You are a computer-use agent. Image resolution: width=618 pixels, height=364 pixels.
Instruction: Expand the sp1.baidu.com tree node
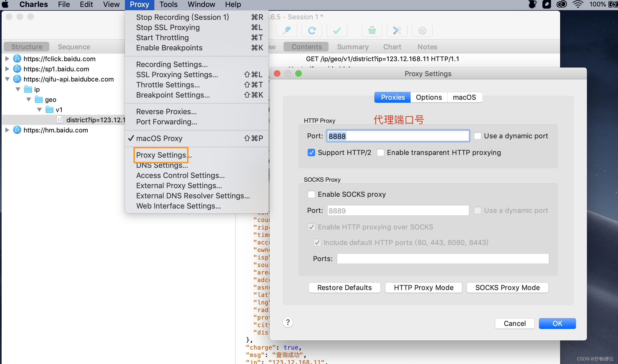[x=7, y=69]
